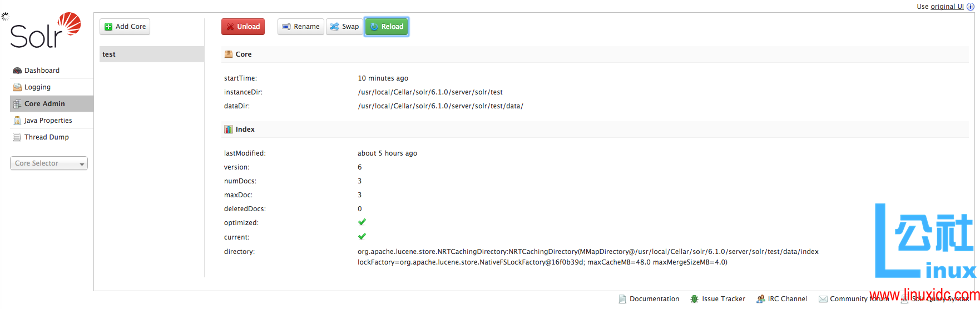Viewport: 980px width, 309px height.
Task: Click the Solr logo
Action: click(46, 30)
